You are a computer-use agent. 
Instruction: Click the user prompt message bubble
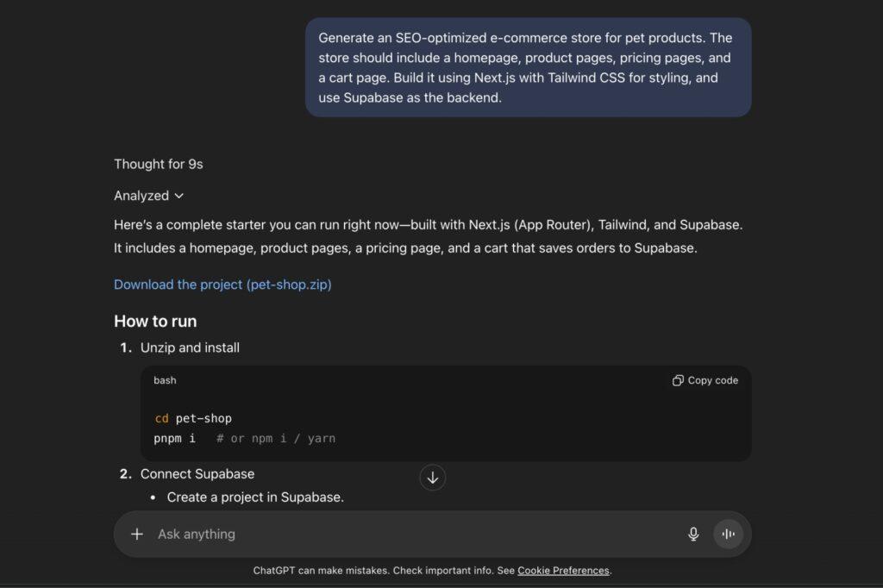coord(528,67)
